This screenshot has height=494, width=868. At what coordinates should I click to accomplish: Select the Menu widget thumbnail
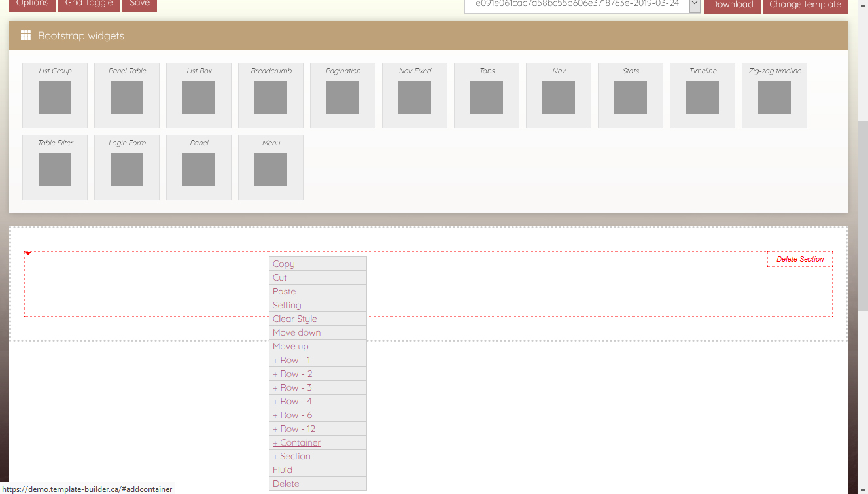(x=271, y=169)
